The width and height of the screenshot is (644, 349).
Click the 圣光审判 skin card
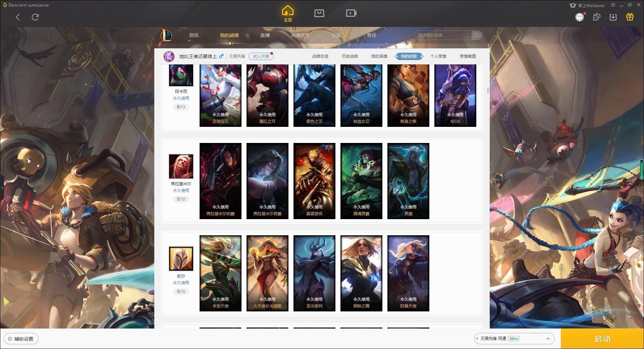pyautogui.click(x=314, y=273)
